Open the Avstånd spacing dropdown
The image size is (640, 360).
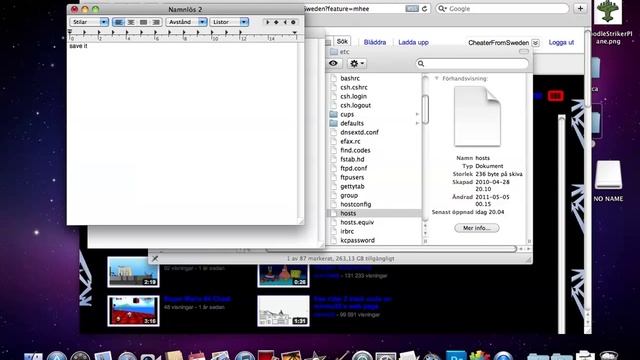186,22
